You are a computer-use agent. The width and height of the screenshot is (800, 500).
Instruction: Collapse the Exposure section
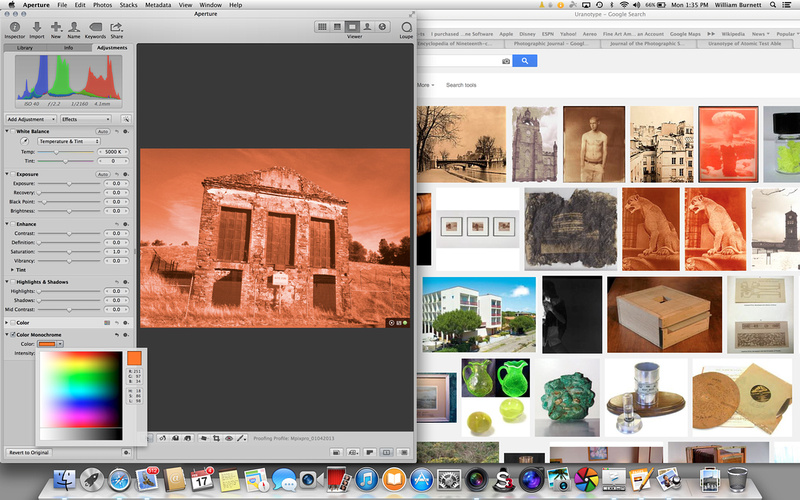point(7,174)
